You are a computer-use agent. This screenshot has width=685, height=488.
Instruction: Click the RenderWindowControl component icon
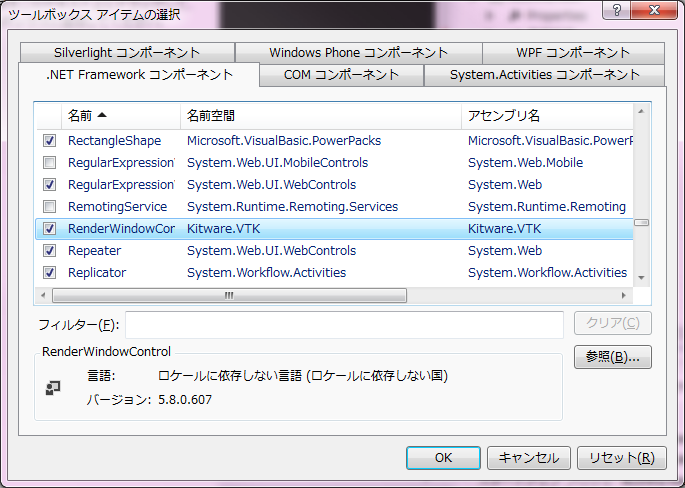point(53,388)
